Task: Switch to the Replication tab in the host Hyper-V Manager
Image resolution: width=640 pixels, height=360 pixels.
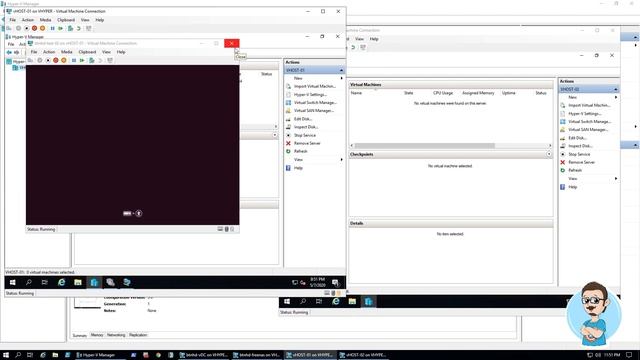Action: pos(138,335)
